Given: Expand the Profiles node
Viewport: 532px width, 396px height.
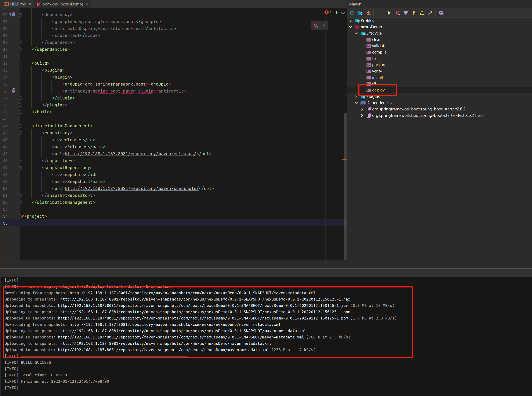Looking at the screenshot, I should coord(351,21).
